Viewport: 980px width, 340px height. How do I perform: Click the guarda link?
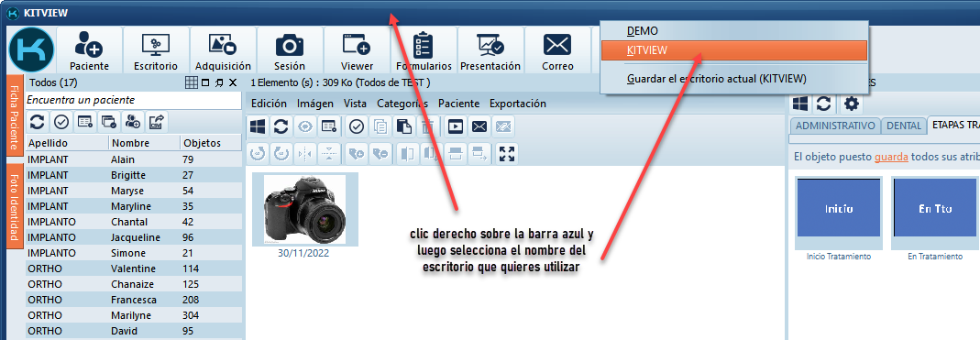(891, 157)
